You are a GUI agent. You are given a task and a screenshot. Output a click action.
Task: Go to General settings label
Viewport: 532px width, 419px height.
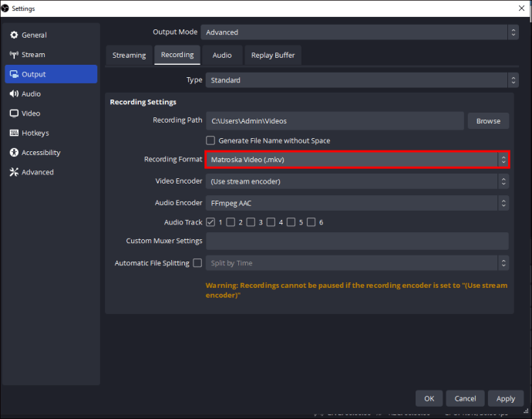34,35
